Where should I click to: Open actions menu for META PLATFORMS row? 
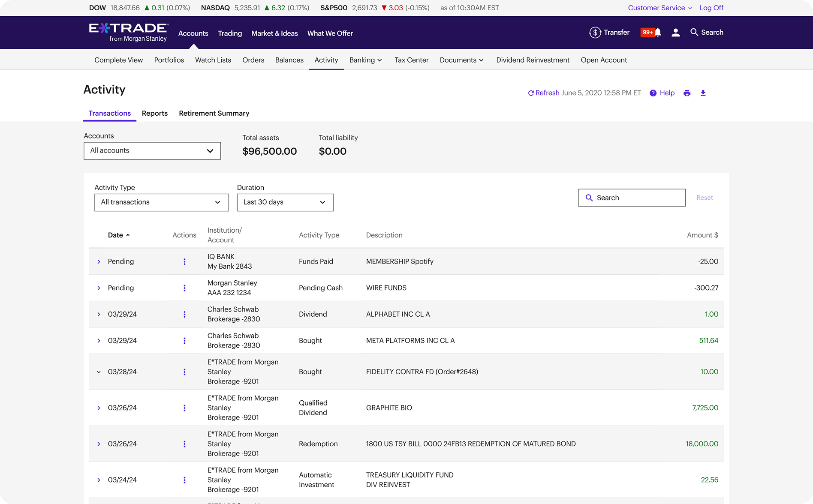point(184,341)
